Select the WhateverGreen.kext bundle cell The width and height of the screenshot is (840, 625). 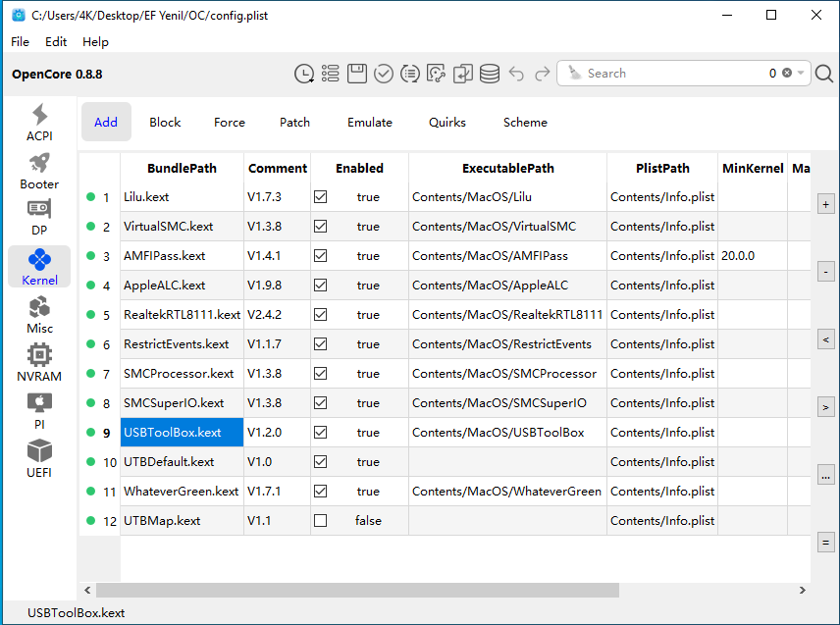(182, 492)
